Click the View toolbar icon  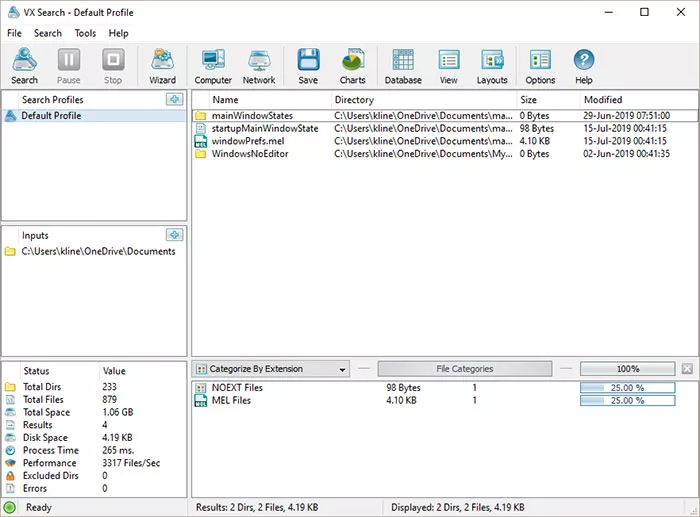449,66
